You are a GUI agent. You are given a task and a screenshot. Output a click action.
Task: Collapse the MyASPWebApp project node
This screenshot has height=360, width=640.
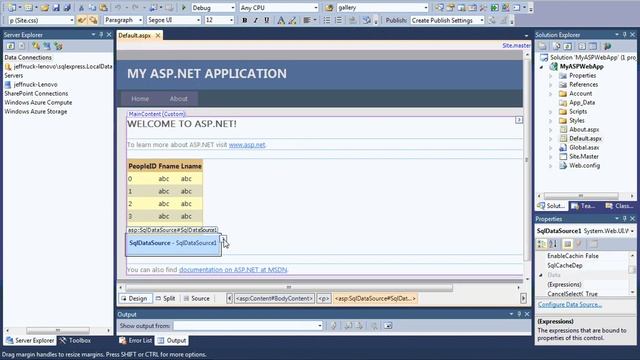(x=542, y=67)
